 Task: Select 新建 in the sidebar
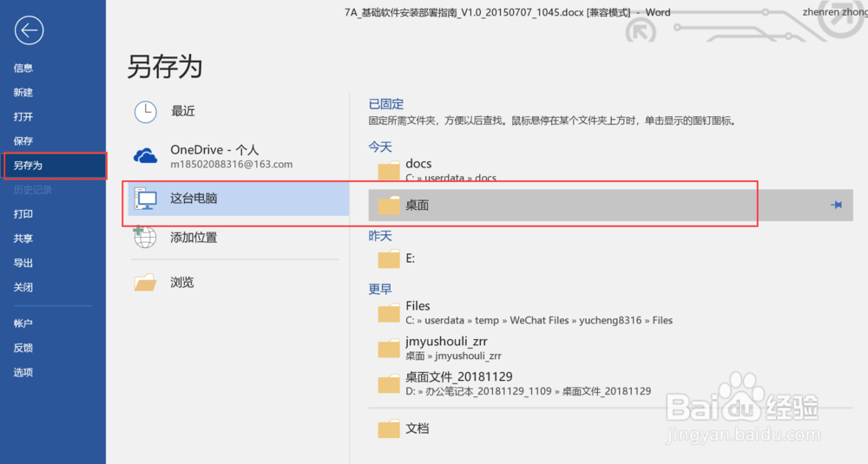[x=23, y=93]
